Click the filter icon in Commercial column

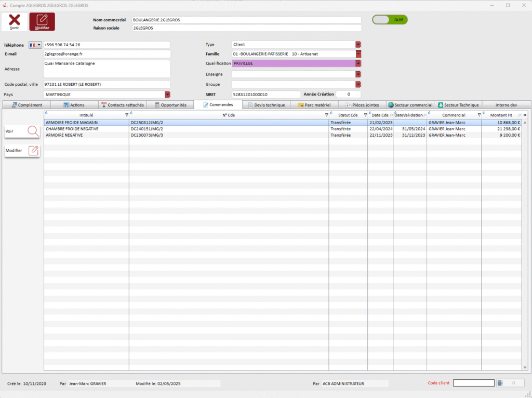tap(479, 115)
